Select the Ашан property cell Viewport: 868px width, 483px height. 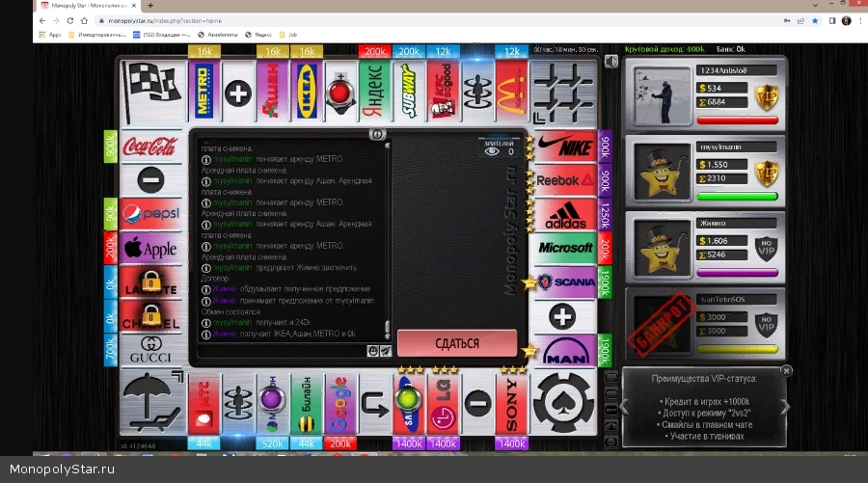(272, 92)
